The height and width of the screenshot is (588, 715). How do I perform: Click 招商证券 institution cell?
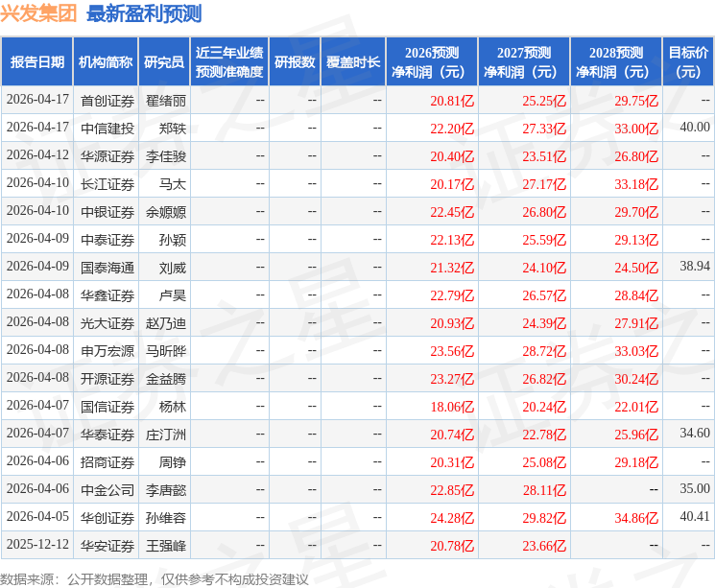107,462
